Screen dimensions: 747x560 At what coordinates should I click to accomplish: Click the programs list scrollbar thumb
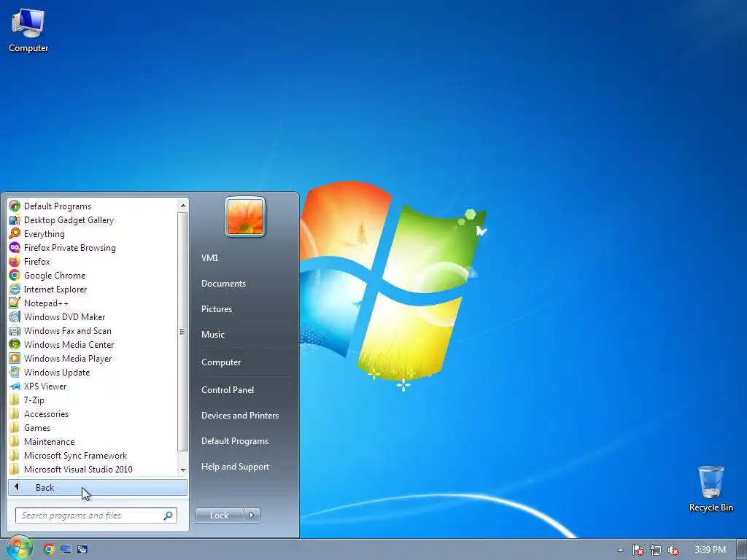tap(182, 332)
